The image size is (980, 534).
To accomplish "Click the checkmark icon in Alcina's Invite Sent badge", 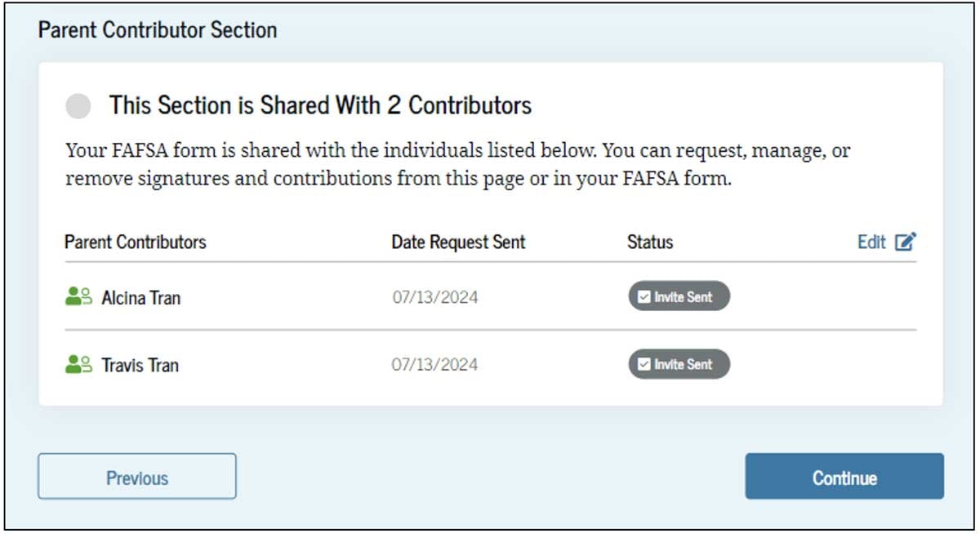I will (x=644, y=297).
